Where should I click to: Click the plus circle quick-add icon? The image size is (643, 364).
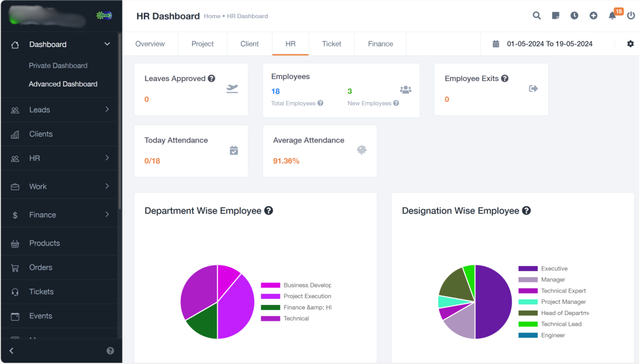tap(593, 16)
